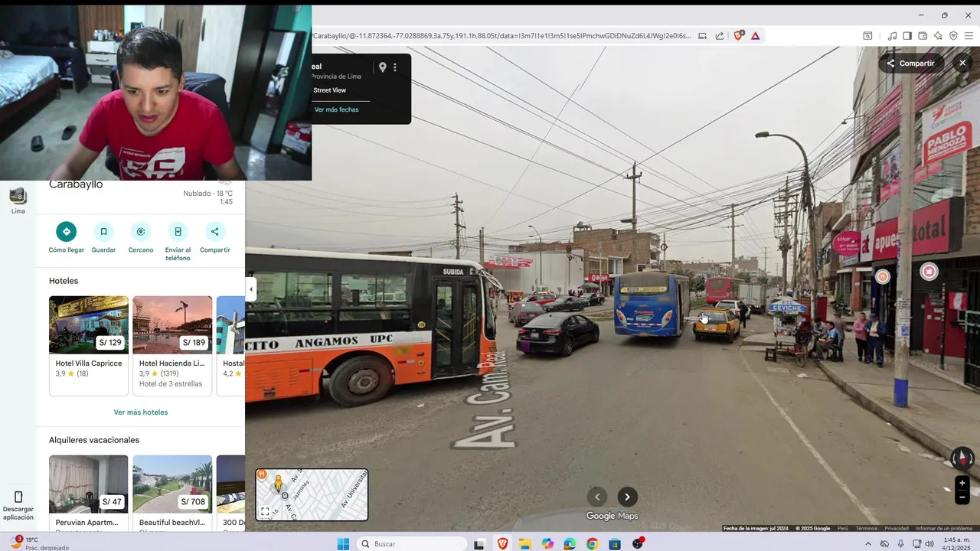Go to the previous Street View position arrow
The width and height of the screenshot is (980, 551).
[597, 497]
